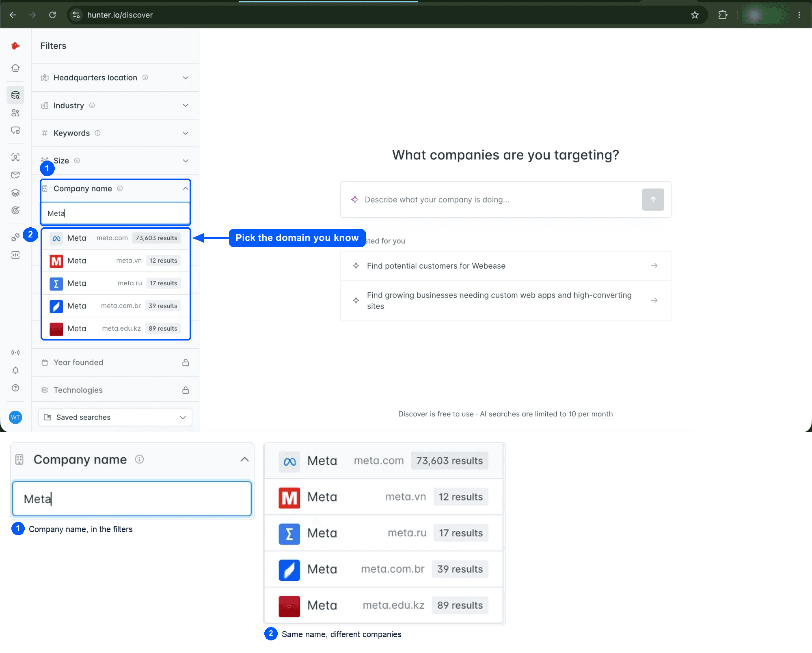Viewport: 812px width, 653px height.
Task: Show info tooltip for Headquarters location
Action: pyautogui.click(x=145, y=78)
